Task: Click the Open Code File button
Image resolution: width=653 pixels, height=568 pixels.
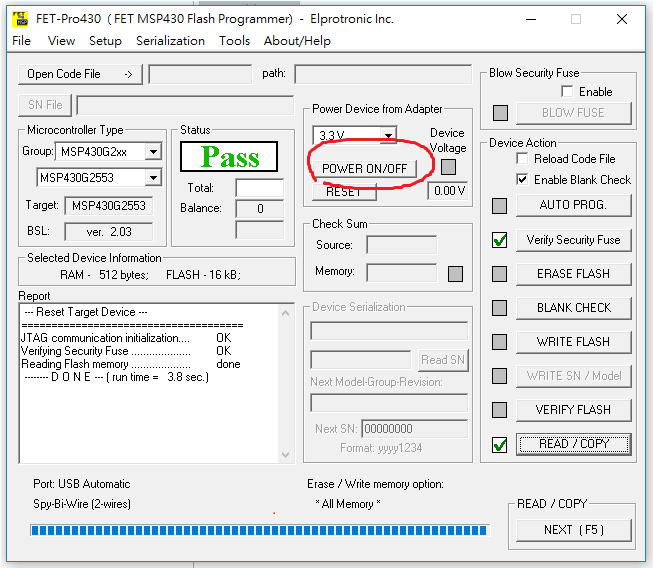Action: [x=80, y=74]
